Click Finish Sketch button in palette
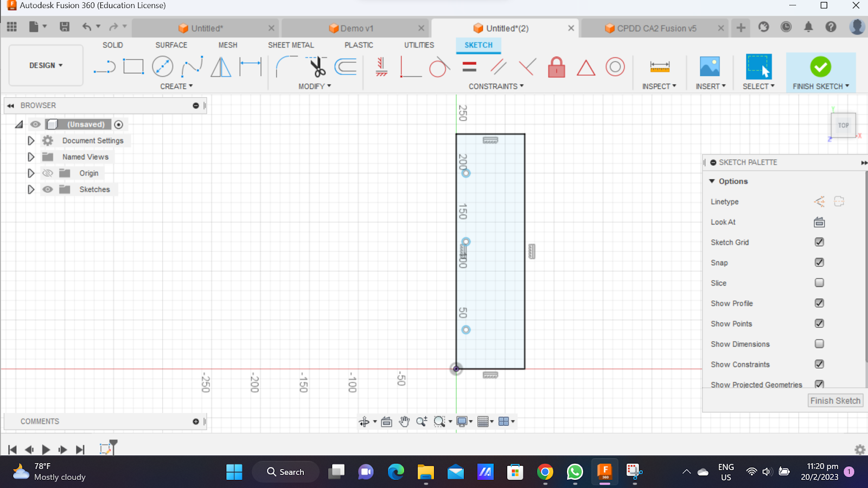The width and height of the screenshot is (868, 488). click(x=835, y=401)
